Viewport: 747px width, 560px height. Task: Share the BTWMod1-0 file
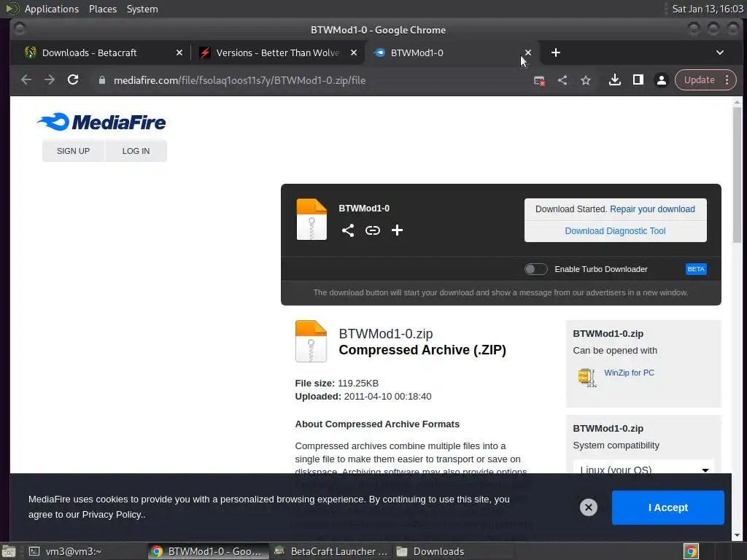click(x=348, y=230)
